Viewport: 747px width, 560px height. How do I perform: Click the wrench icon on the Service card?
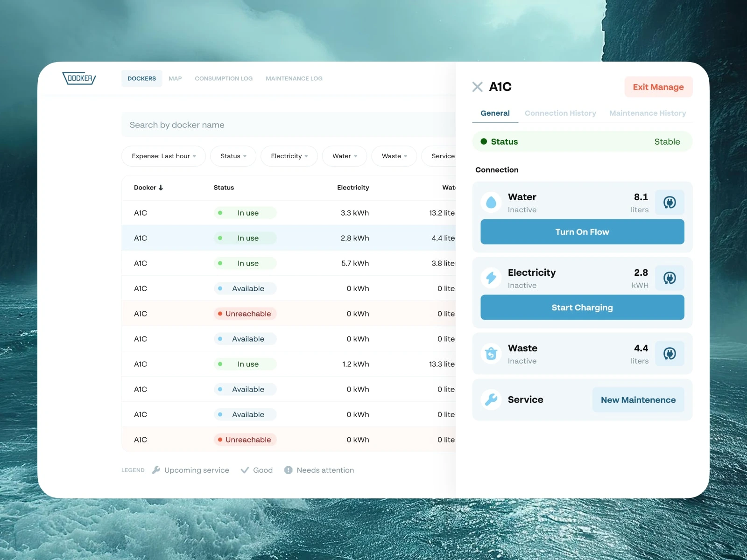coord(491,399)
